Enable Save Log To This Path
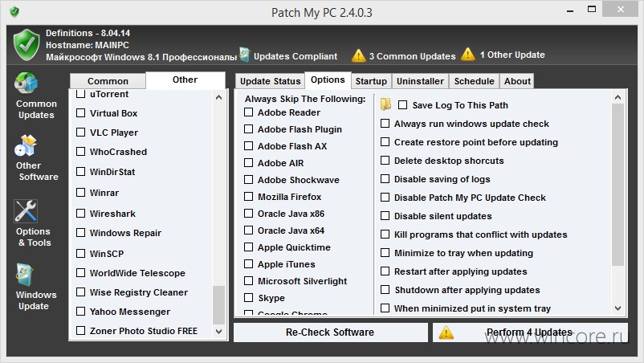The width and height of the screenshot is (644, 363). (403, 105)
